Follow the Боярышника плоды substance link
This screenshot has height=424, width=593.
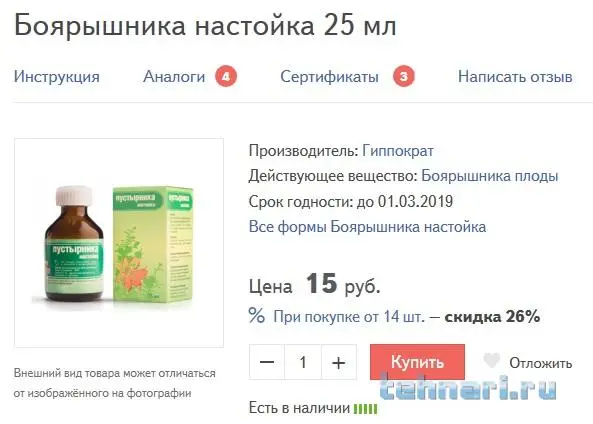(490, 176)
